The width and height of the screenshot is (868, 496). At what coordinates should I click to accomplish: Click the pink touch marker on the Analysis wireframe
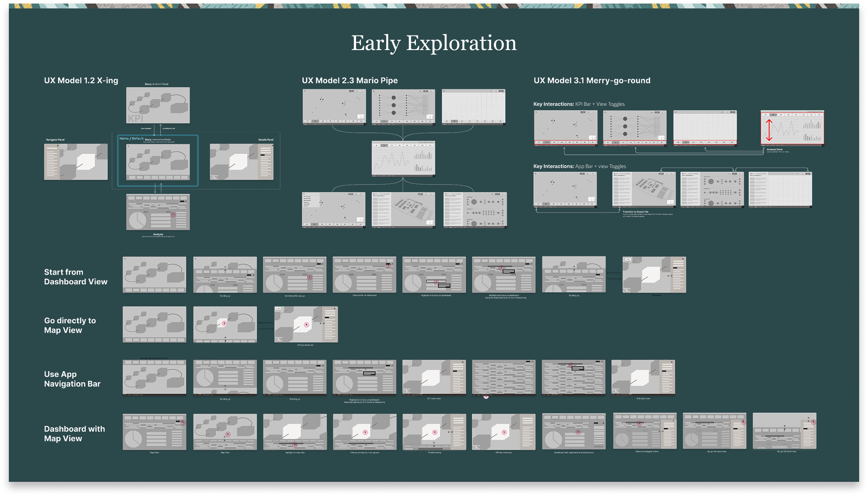click(173, 214)
